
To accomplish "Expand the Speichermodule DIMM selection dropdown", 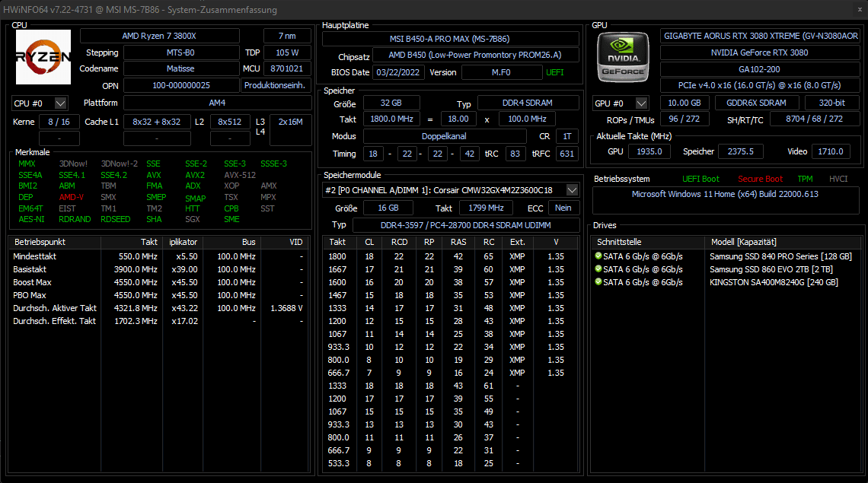I will click(572, 190).
